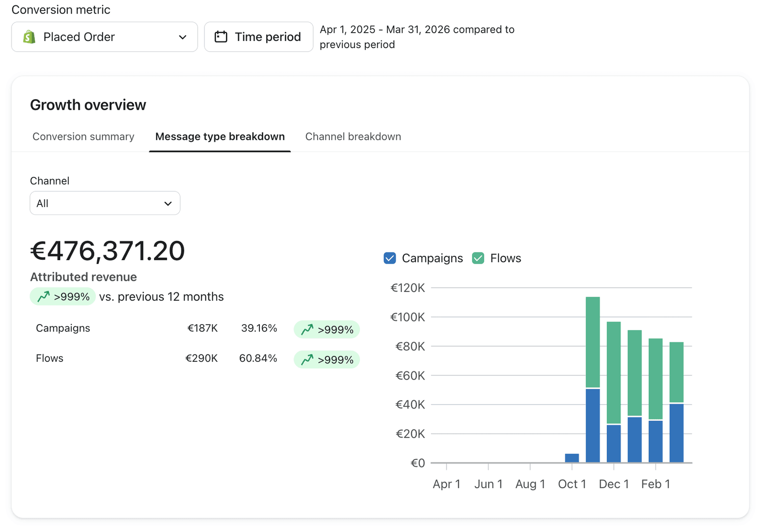Click the €0 axis label
This screenshot has height=532, width=770.
[418, 463]
